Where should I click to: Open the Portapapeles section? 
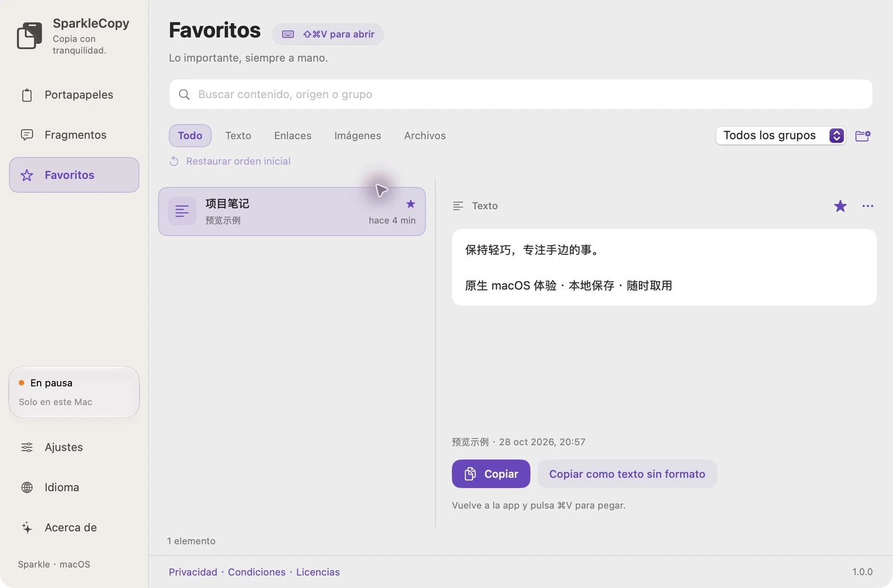[x=74, y=95]
